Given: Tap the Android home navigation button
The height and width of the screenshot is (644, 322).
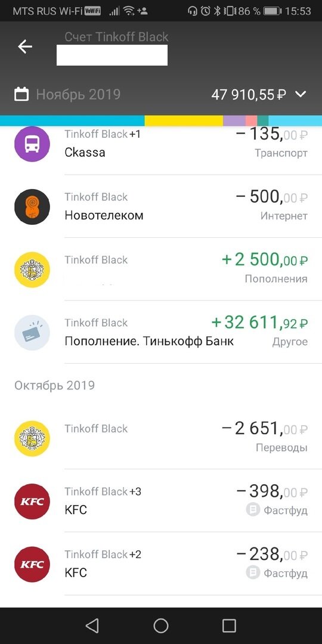Looking at the screenshot, I should (161, 626).
